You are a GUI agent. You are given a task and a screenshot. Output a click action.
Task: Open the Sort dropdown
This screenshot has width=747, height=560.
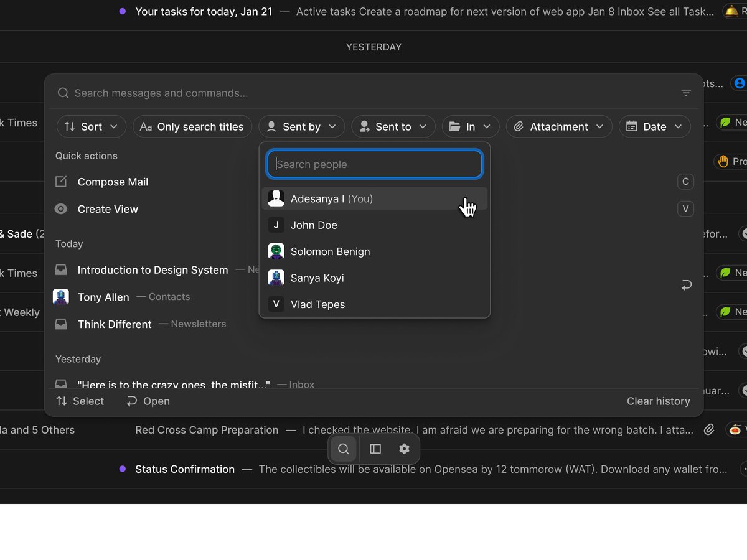pos(92,127)
